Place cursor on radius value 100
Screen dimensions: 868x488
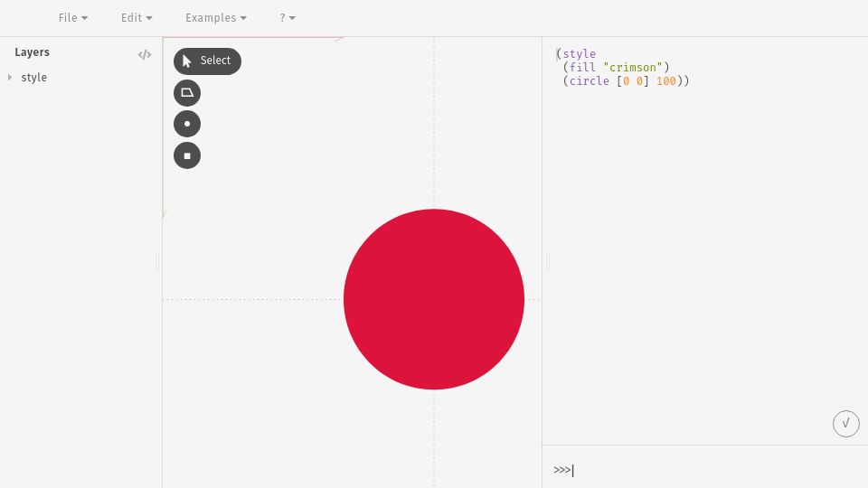pos(666,81)
